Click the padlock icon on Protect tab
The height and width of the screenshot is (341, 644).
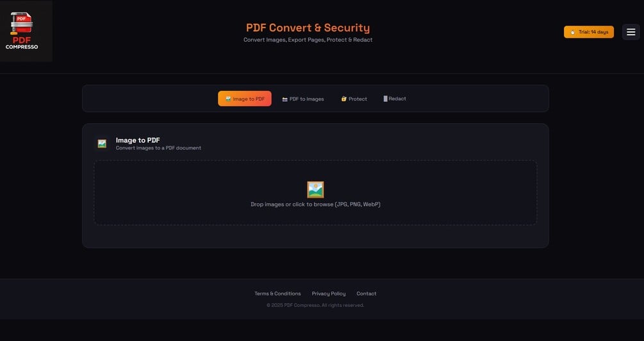tap(343, 99)
